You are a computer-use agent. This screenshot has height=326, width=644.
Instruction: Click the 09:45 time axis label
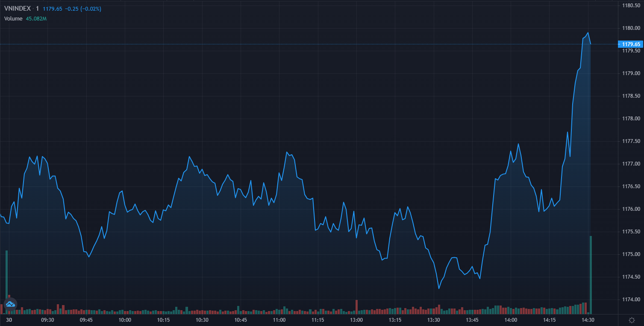click(86, 320)
